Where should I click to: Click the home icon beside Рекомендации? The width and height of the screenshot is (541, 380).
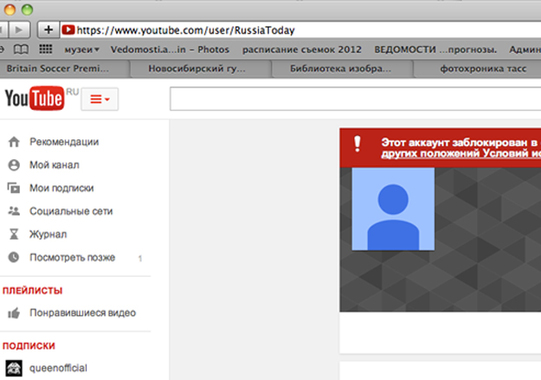click(x=14, y=142)
